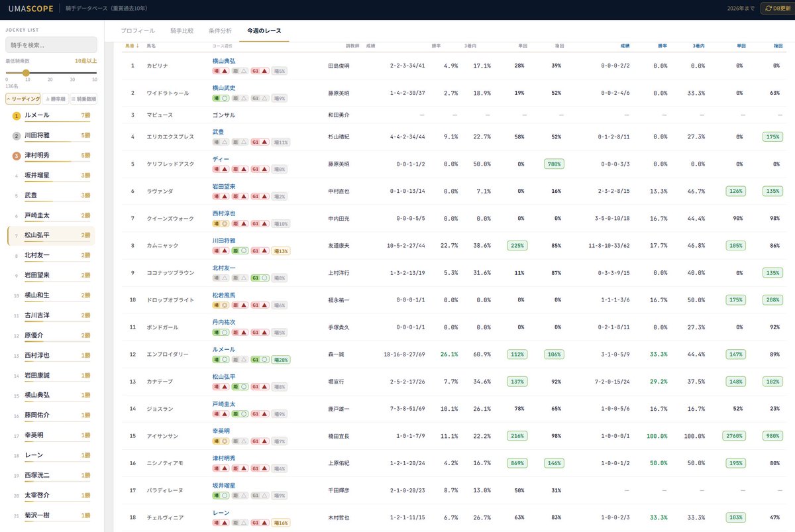Open jockey link 横山武史 in the table
This screenshot has height=532, width=795.
point(224,88)
